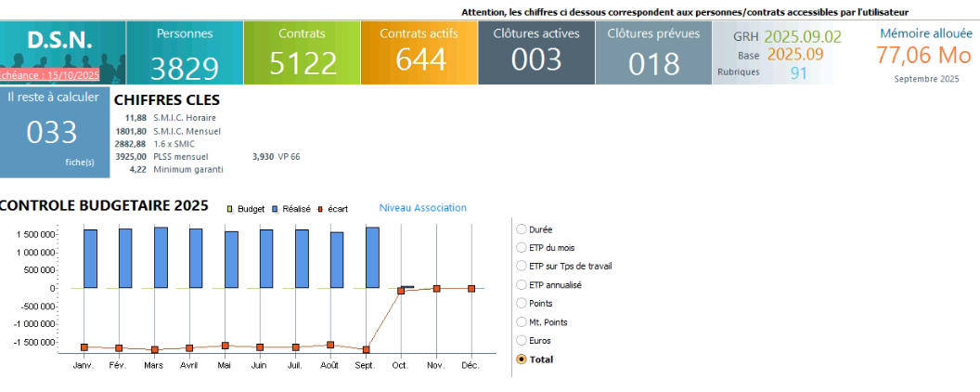This screenshot has height=392, width=980.
Task: Choose the ETP annualisé radio button
Action: (x=522, y=284)
